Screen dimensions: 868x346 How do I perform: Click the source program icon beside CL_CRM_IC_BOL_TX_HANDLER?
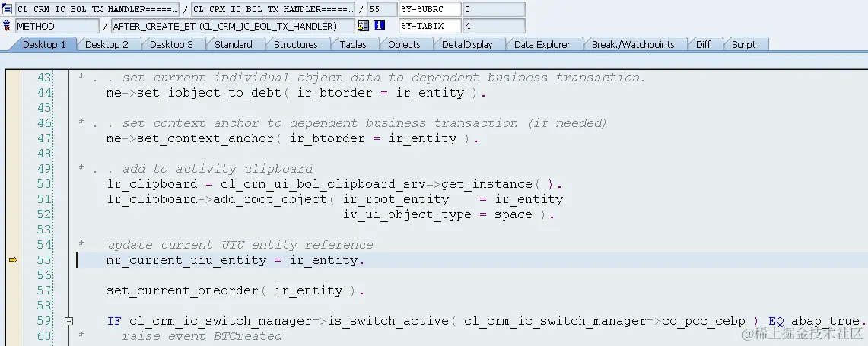click(7, 9)
